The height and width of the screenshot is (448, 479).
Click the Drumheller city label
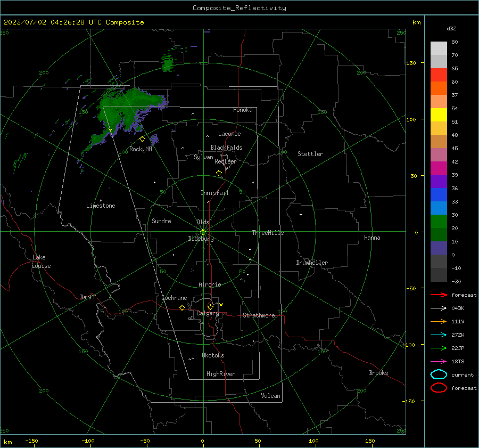(x=312, y=263)
